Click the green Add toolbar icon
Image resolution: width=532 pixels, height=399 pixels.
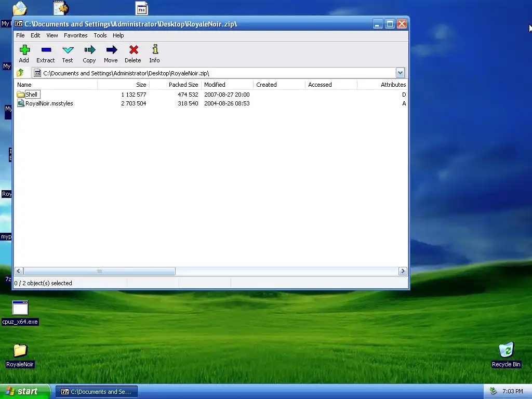[24, 50]
